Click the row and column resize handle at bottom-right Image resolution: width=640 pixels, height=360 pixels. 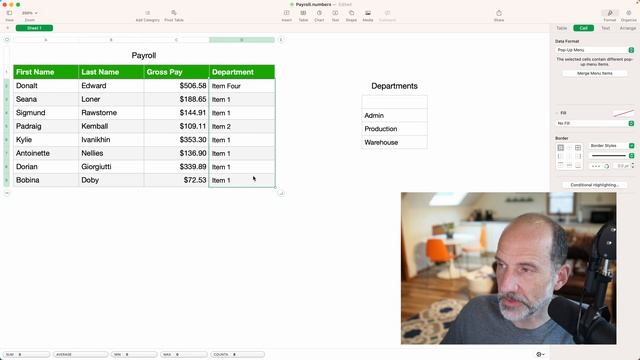click(x=281, y=193)
